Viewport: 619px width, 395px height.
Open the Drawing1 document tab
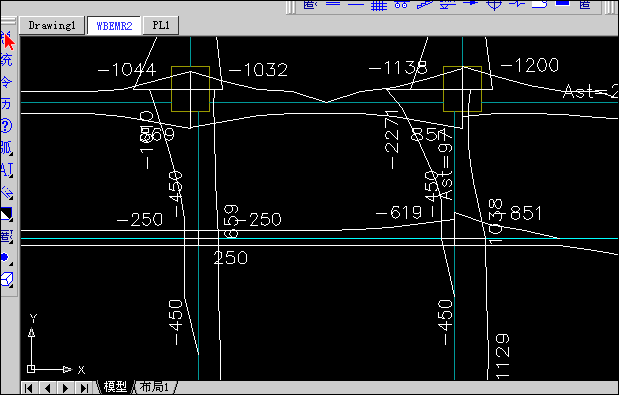[x=52, y=26]
